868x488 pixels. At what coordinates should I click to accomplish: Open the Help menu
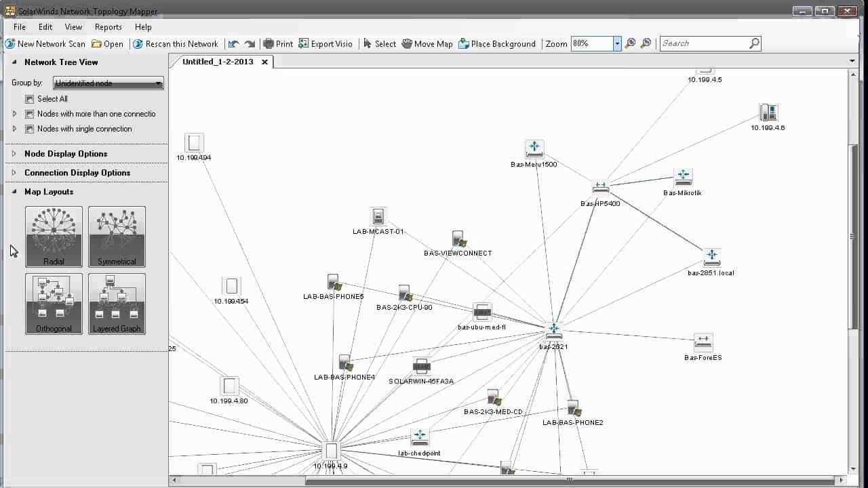click(x=143, y=27)
